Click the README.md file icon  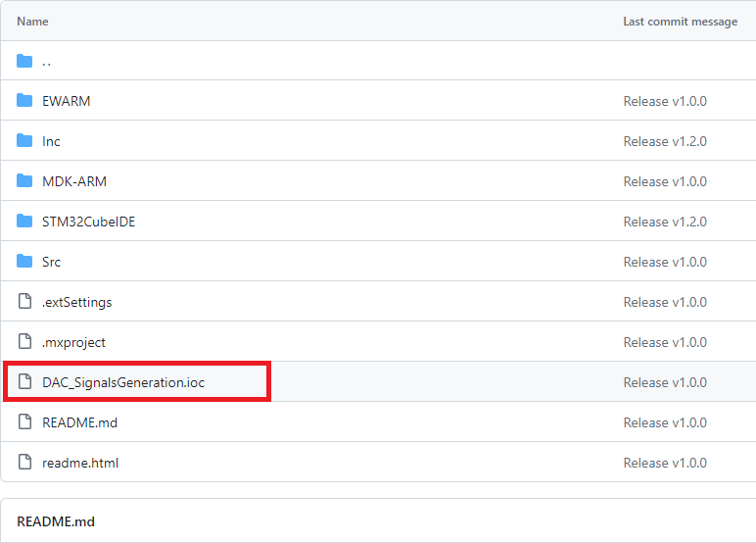pos(24,422)
